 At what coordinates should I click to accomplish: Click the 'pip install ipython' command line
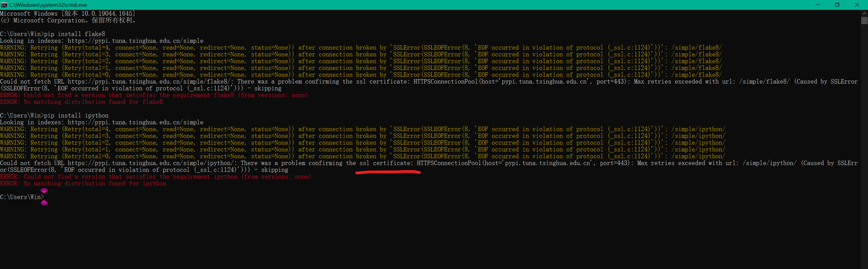pos(76,115)
